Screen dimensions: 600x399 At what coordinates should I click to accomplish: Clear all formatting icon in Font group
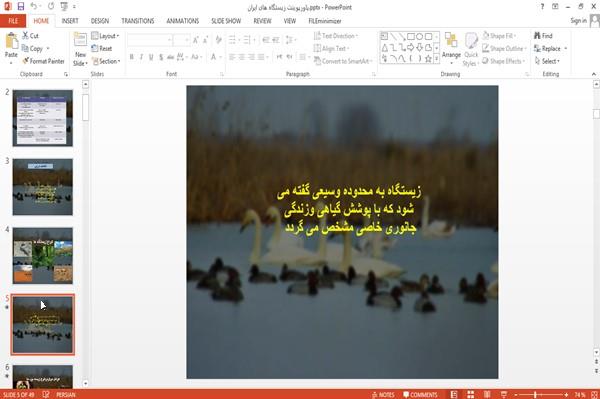tap(218, 40)
